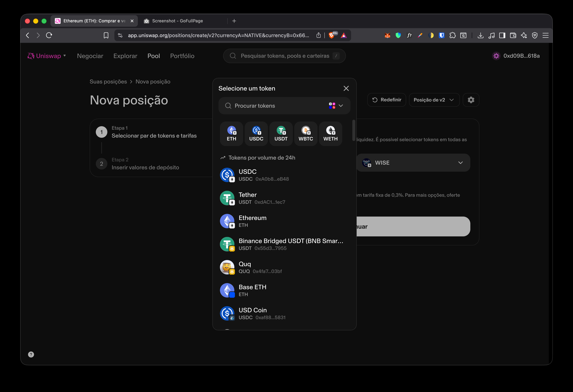Click the share icon in address bar
Image resolution: width=573 pixels, height=392 pixels.
click(x=319, y=36)
